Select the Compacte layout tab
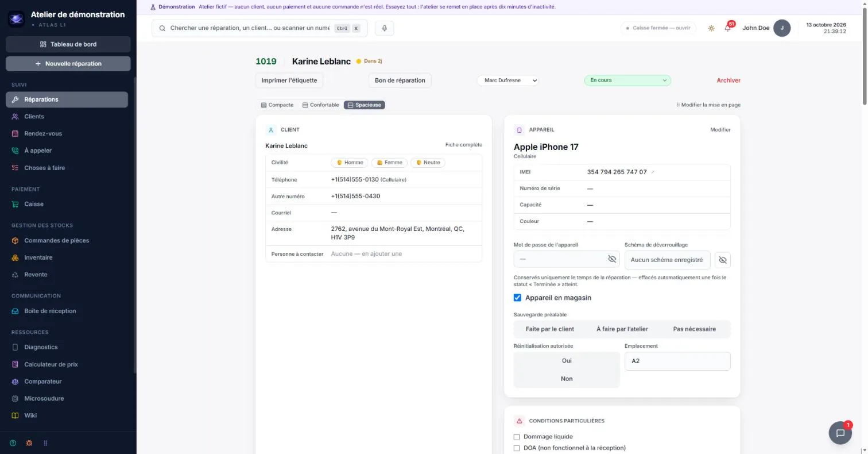The image size is (868, 454). (x=277, y=105)
